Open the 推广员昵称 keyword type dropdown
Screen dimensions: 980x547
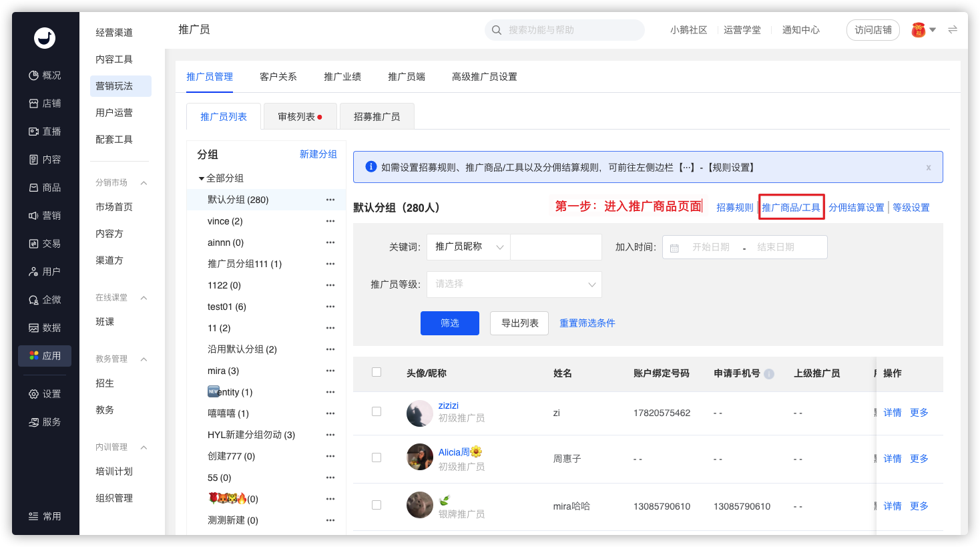point(469,247)
